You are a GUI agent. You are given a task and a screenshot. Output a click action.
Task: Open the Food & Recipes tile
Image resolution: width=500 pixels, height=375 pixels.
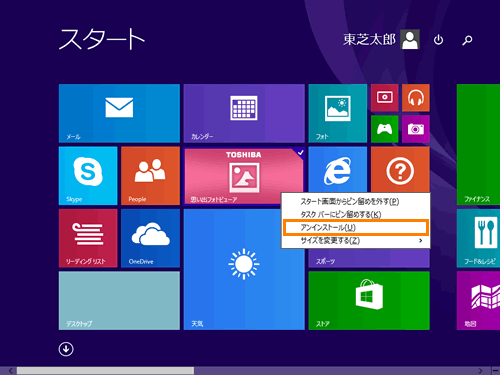(478, 238)
